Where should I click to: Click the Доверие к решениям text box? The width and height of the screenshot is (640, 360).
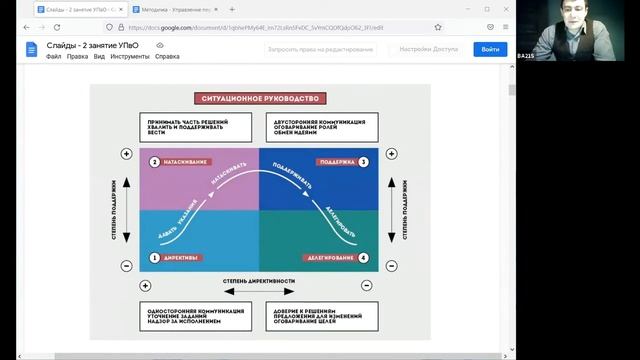[x=322, y=316]
